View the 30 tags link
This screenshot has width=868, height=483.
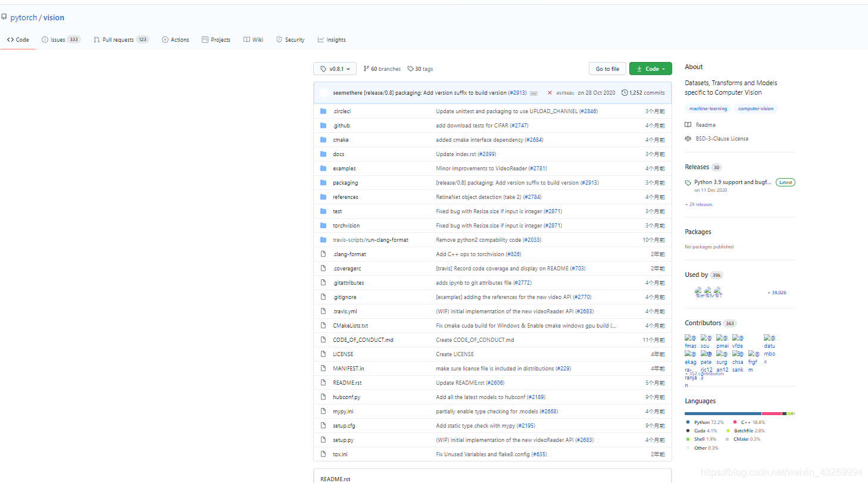(420, 69)
